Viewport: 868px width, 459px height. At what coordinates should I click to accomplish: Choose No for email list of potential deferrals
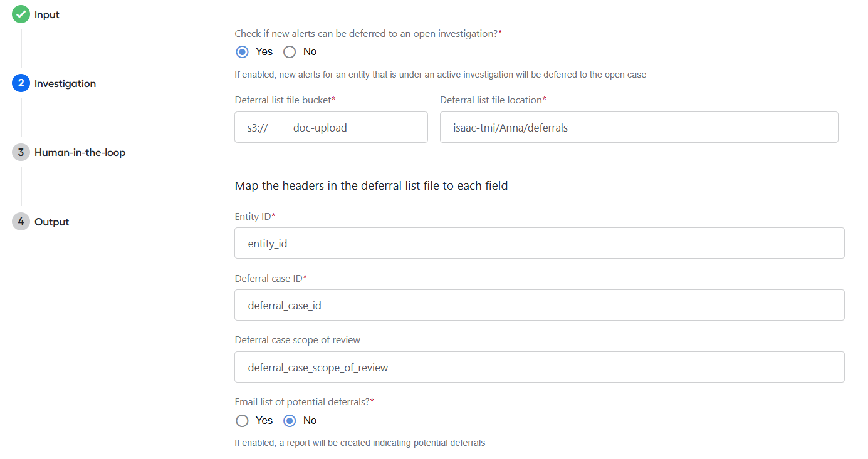290,421
